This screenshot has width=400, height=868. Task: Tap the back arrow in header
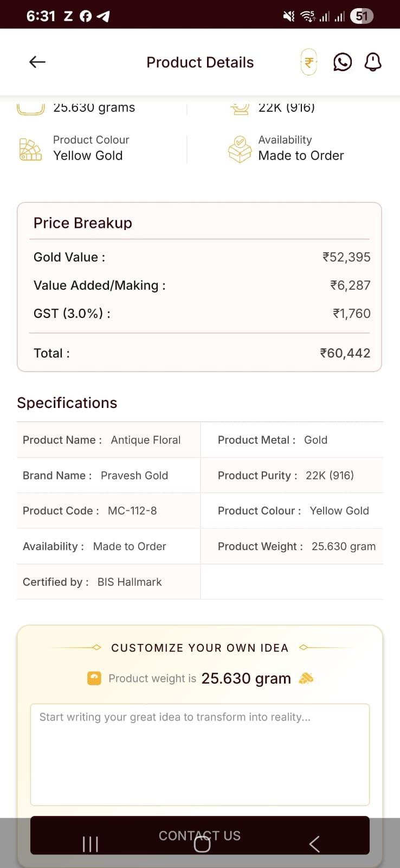[x=37, y=62]
